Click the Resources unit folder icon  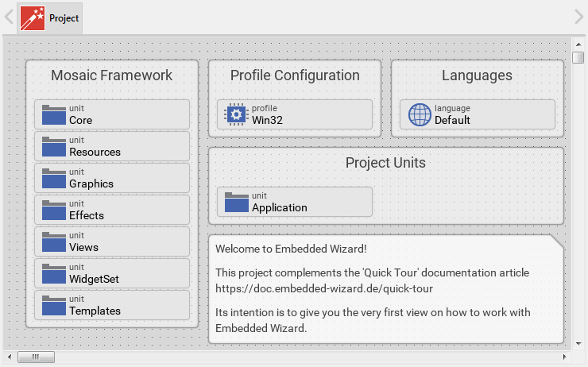53,146
